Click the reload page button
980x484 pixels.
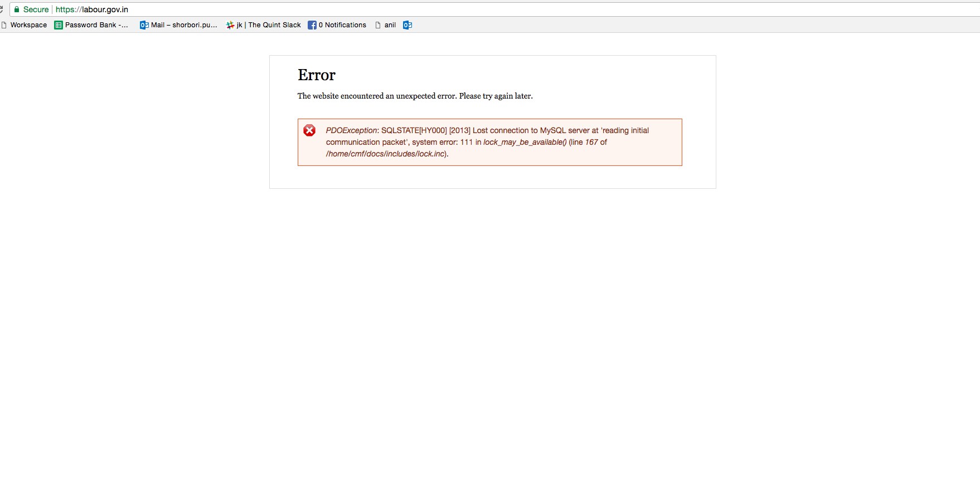2,9
